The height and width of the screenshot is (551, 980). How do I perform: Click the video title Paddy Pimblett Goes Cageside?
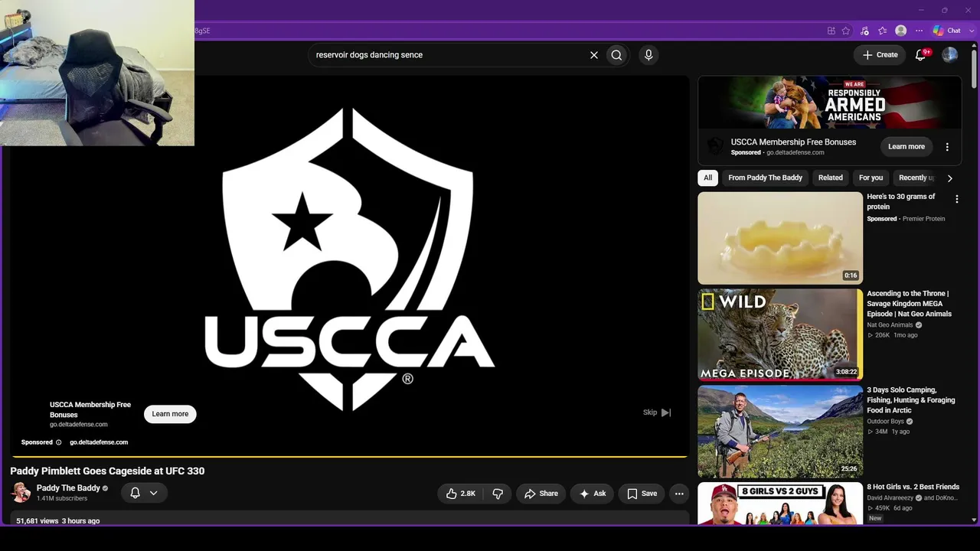[x=107, y=471]
